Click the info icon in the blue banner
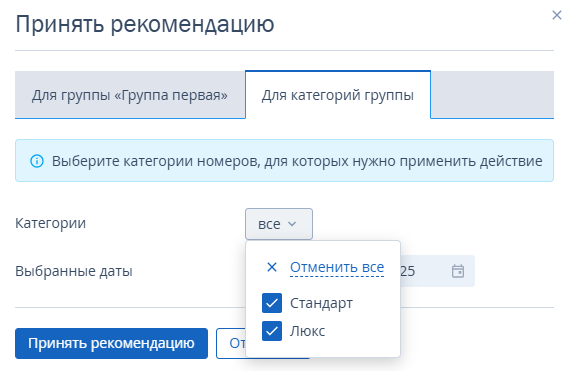This screenshot has height=371, width=571. pyautogui.click(x=37, y=161)
